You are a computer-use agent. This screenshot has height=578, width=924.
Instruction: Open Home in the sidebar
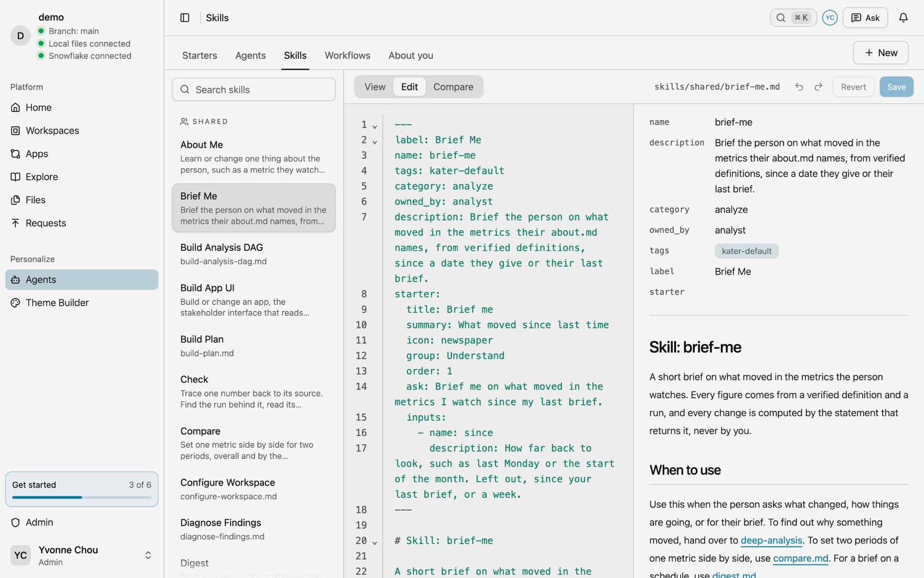click(x=82, y=107)
